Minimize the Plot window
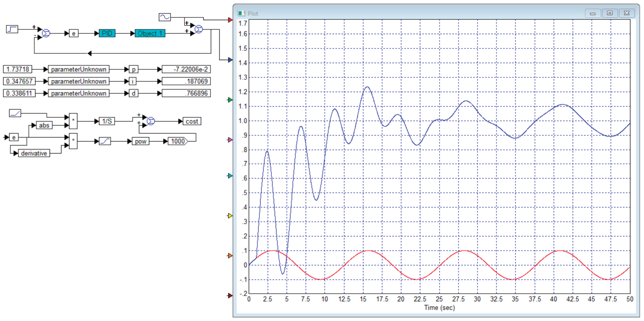 coord(593,13)
